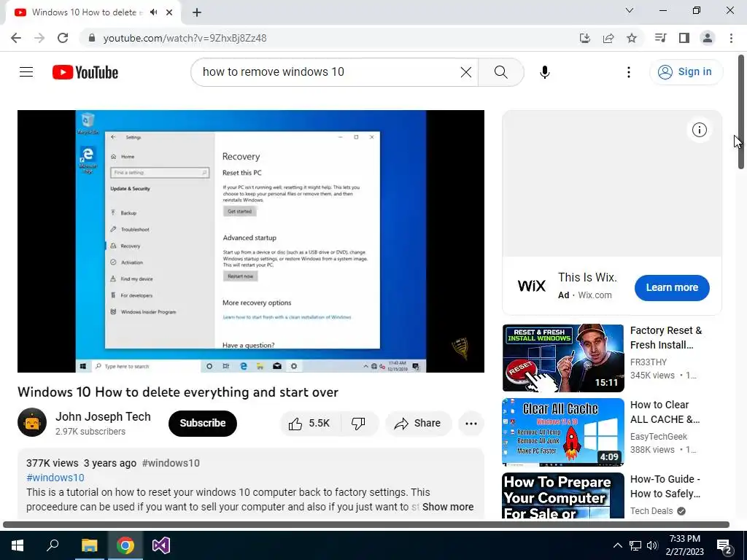Dislike this video
The height and width of the screenshot is (560, 747).
[358, 424]
